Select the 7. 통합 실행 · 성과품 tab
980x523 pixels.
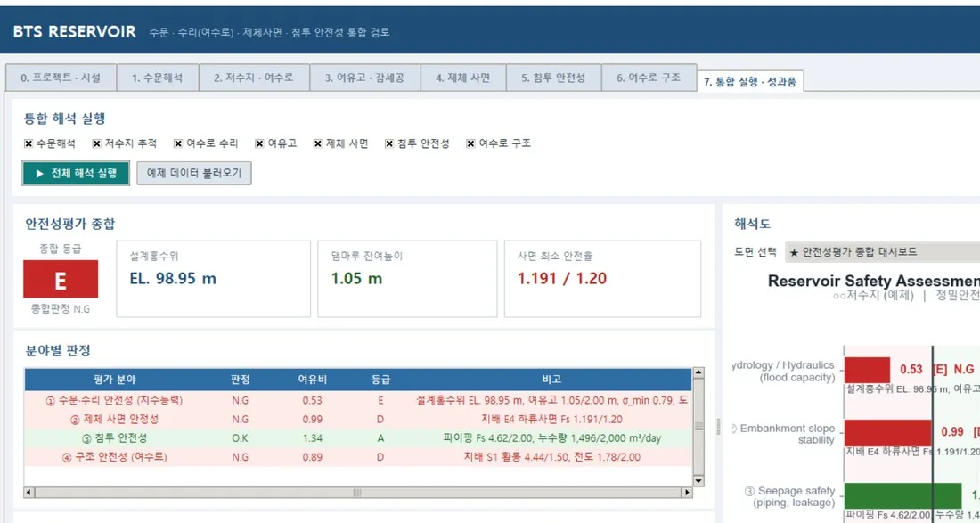750,81
